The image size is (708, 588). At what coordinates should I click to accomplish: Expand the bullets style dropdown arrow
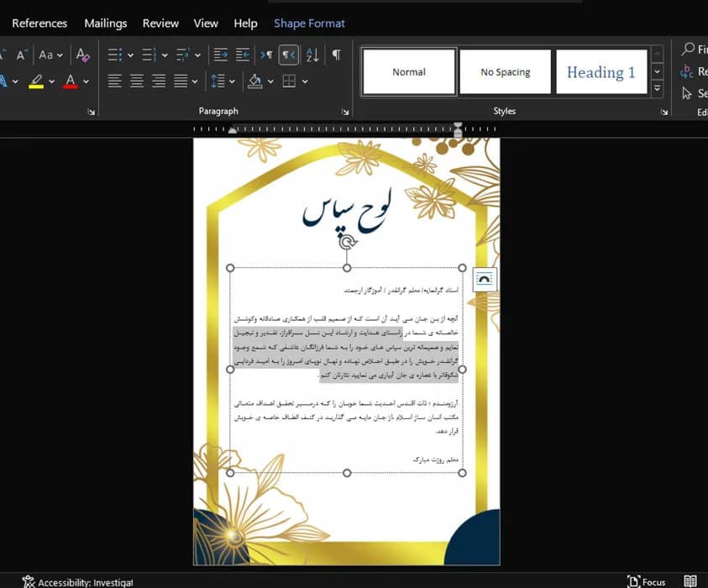point(130,55)
